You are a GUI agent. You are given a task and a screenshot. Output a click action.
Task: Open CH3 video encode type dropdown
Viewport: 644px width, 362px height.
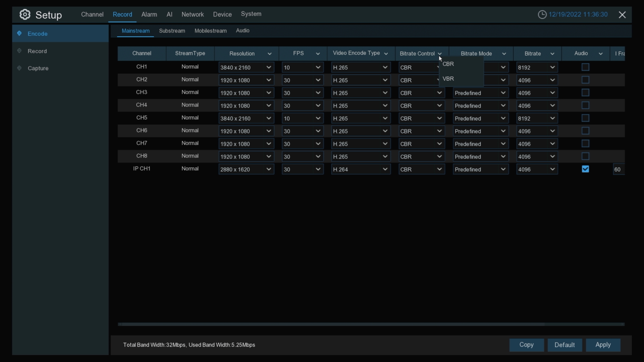(361, 93)
